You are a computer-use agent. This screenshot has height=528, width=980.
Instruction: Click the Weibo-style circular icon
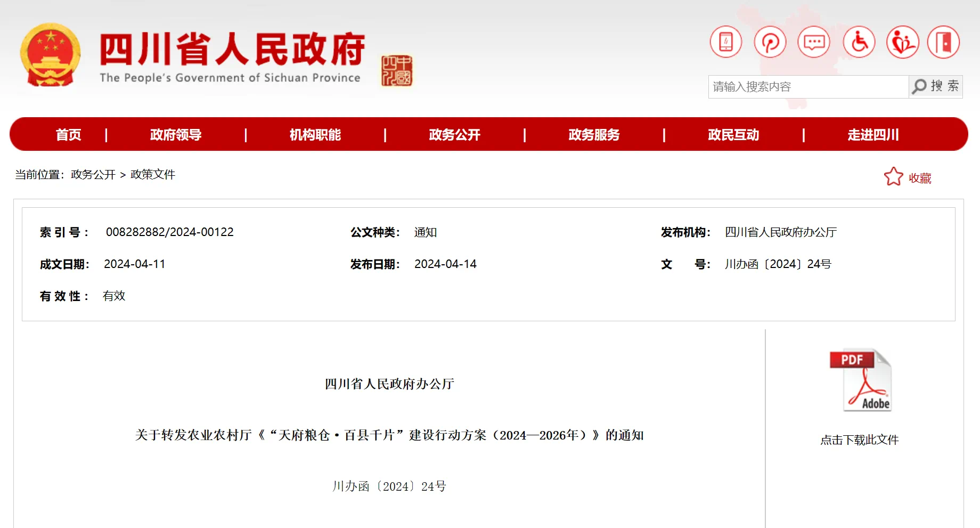tap(770, 42)
